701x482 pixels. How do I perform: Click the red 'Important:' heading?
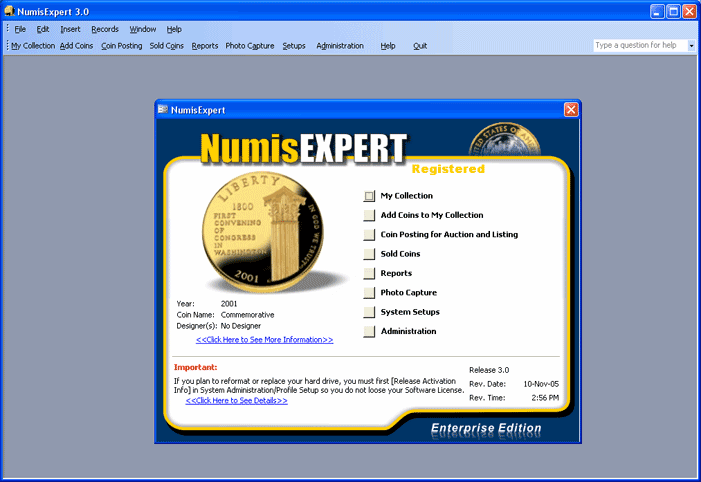pyautogui.click(x=195, y=367)
